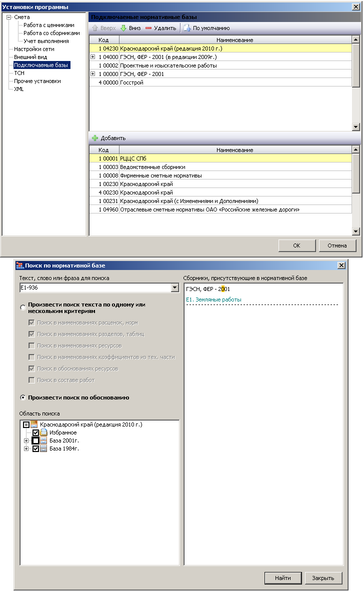The width and height of the screenshot is (364, 592).
Task: Click the Краснодарский край root database icon
Action: [34, 424]
